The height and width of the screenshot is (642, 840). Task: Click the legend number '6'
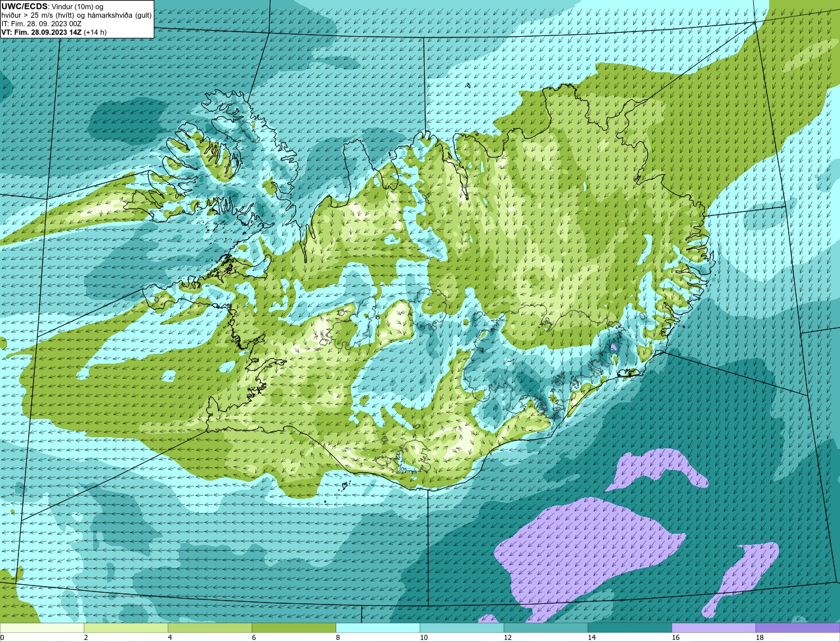(x=253, y=637)
